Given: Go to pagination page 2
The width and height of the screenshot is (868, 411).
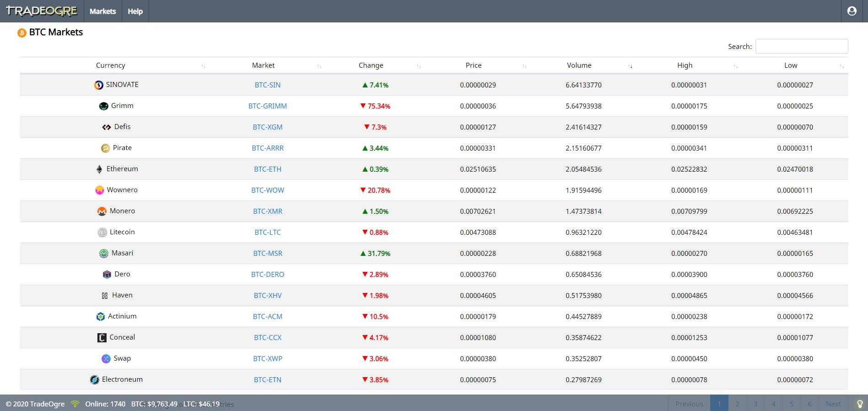Looking at the screenshot, I should (x=737, y=404).
